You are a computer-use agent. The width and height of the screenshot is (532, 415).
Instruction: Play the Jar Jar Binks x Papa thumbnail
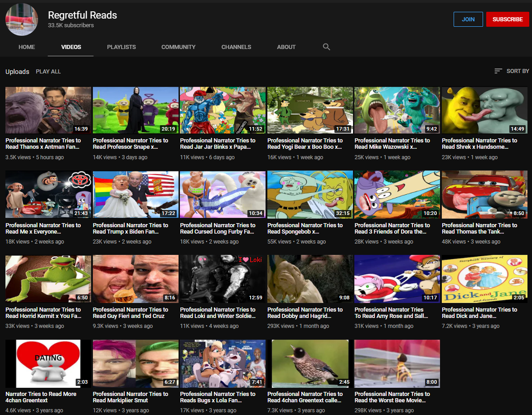tap(223, 110)
